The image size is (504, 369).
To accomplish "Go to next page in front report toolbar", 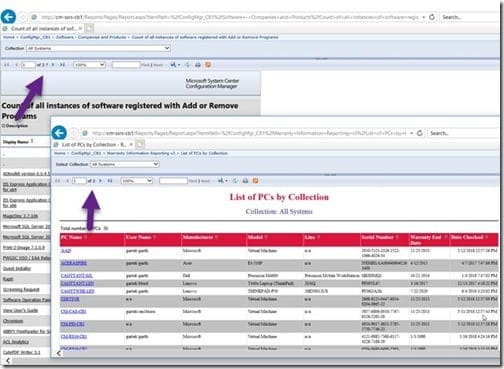I will click(100, 181).
